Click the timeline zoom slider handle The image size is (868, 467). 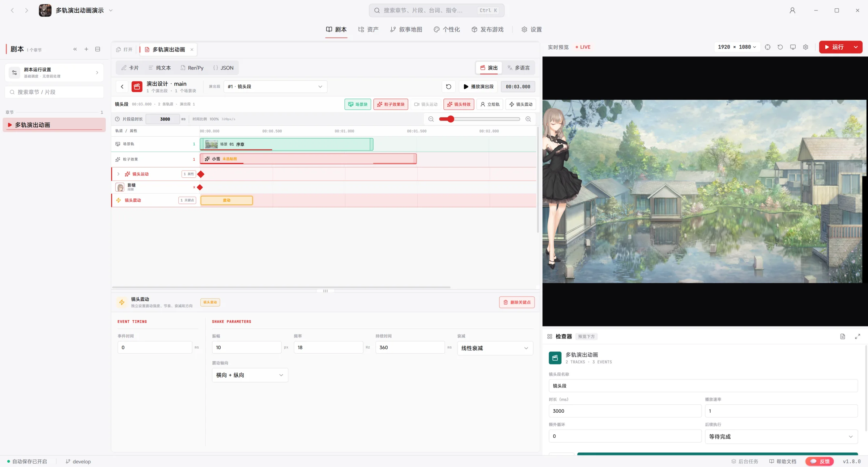click(451, 119)
